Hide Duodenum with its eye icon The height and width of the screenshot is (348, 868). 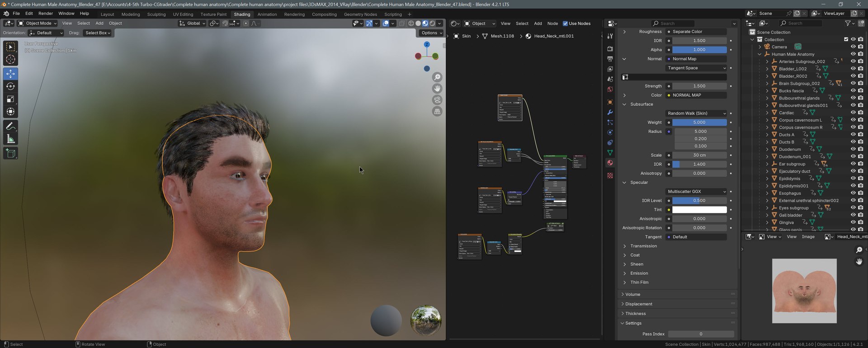(x=853, y=149)
